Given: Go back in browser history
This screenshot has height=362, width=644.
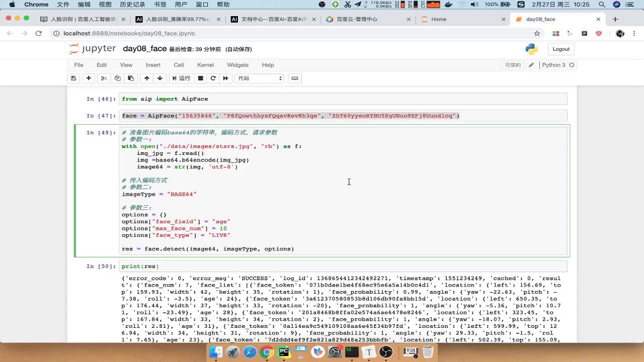Looking at the screenshot, I should point(10,33).
